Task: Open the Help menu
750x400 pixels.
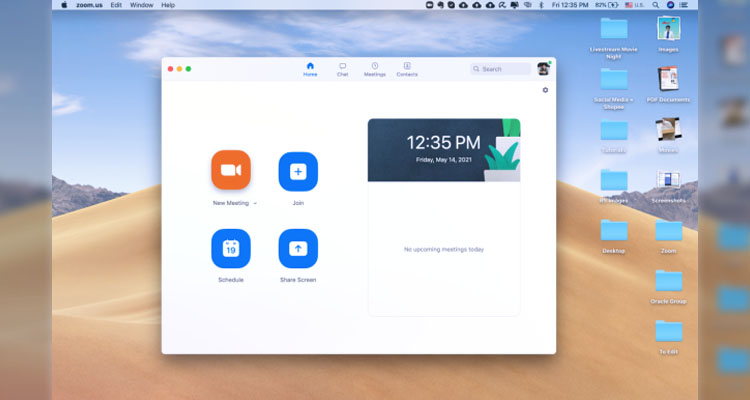Action: (168, 5)
